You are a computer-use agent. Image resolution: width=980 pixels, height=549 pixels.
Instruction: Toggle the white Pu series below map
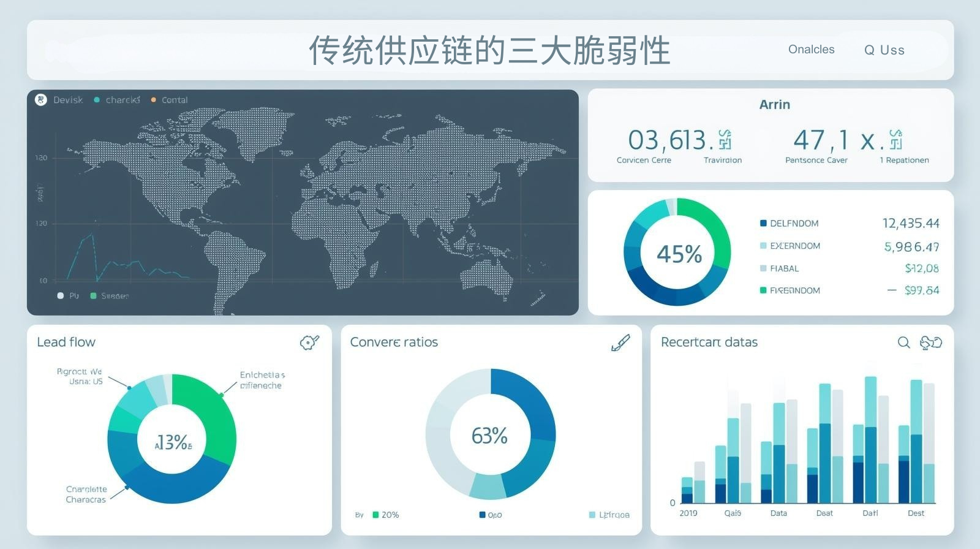click(60, 296)
